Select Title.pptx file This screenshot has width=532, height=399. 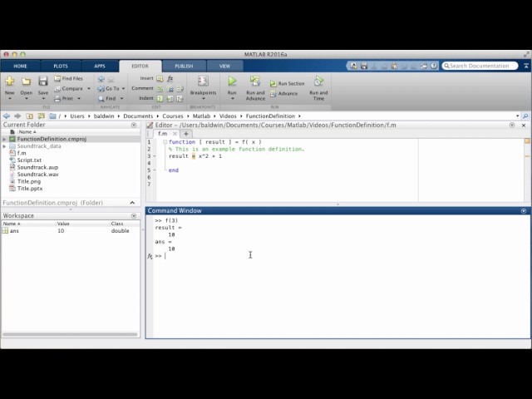tap(30, 189)
